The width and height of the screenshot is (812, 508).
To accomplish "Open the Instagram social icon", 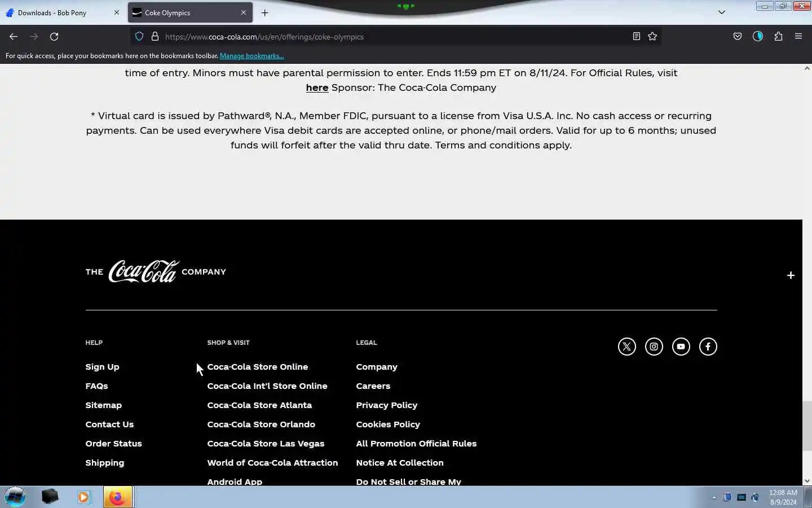I will (654, 347).
